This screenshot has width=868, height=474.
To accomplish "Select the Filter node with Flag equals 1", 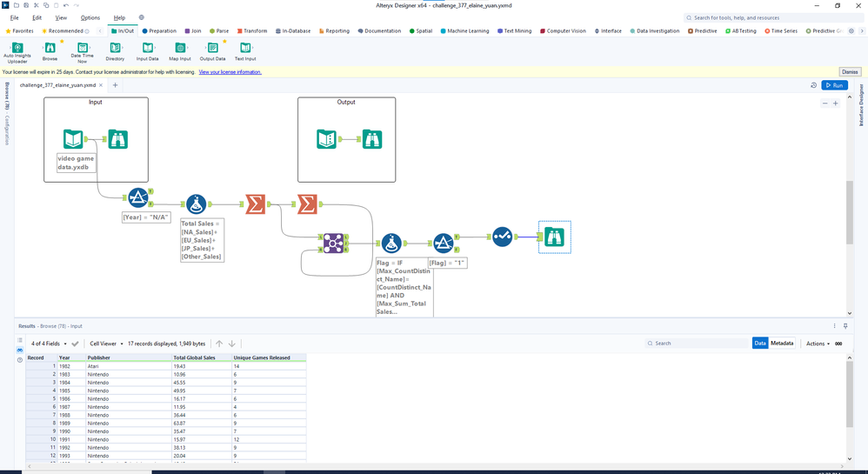I will [x=443, y=244].
